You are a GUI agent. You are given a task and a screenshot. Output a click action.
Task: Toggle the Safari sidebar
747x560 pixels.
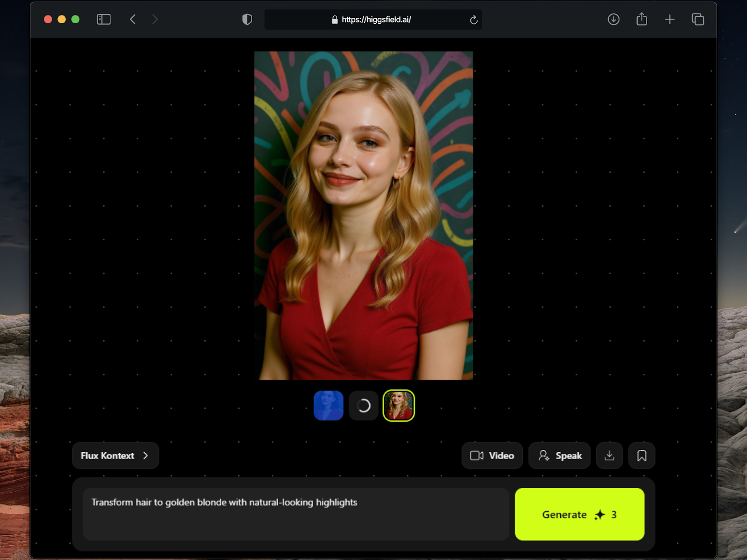tap(104, 20)
